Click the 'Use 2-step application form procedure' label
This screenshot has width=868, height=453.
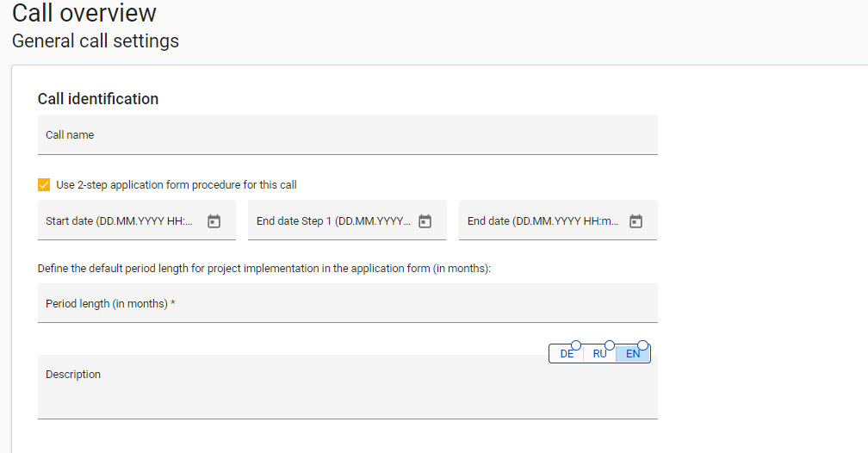click(x=177, y=184)
